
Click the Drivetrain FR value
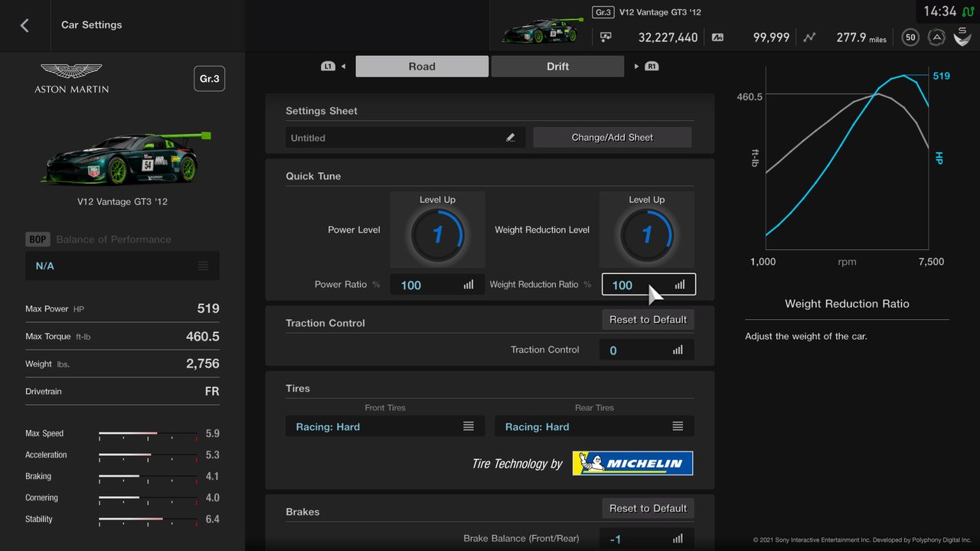coord(212,391)
